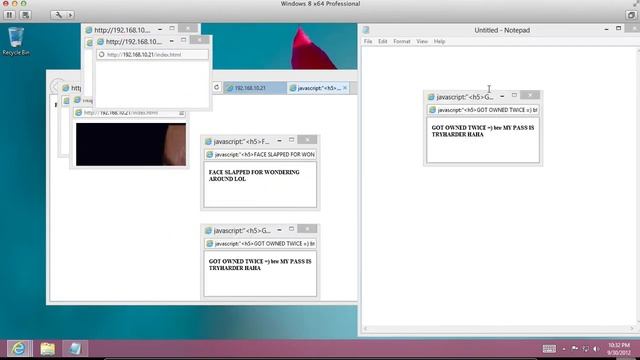Screen dimensions: 640x360
Task: Open the virtual machine settings wrench
Action: [58, 15]
